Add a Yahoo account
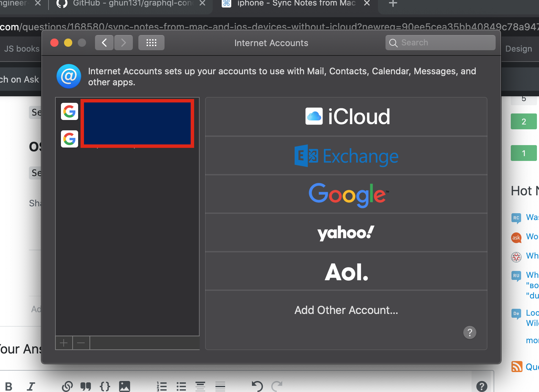539x392 pixels. pyautogui.click(x=346, y=233)
